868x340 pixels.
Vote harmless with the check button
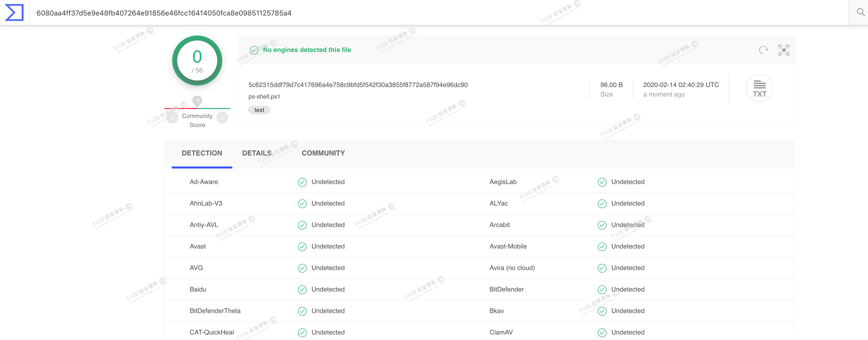click(x=222, y=118)
